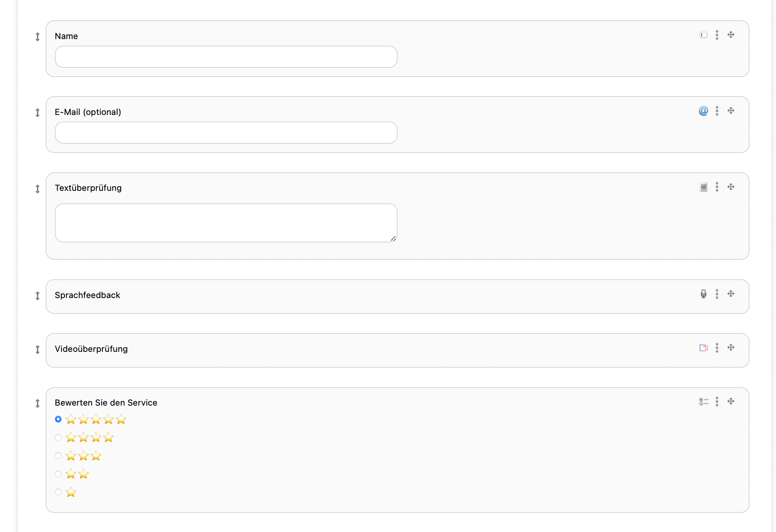
Task: Click the microphone icon on Sprachfeedback
Action: pyautogui.click(x=703, y=294)
